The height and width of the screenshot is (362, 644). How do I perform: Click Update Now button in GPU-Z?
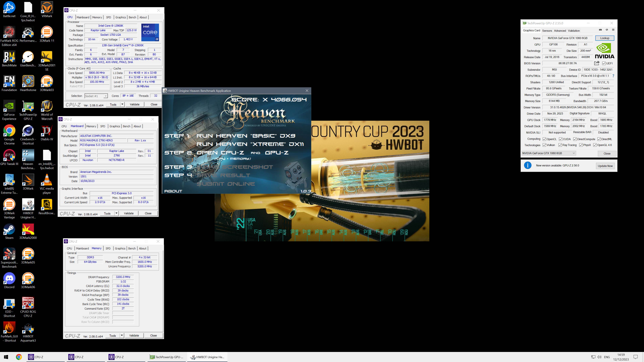(x=605, y=166)
